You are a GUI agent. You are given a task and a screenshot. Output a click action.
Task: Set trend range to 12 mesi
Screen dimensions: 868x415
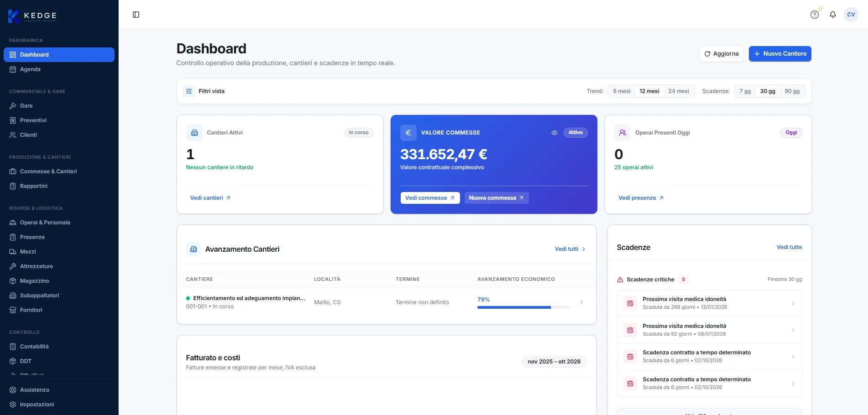pos(649,91)
